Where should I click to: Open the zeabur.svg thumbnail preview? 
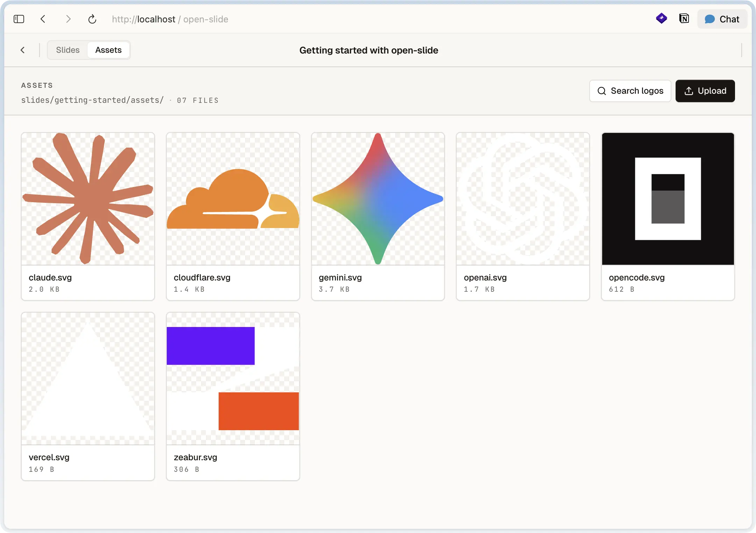233,378
